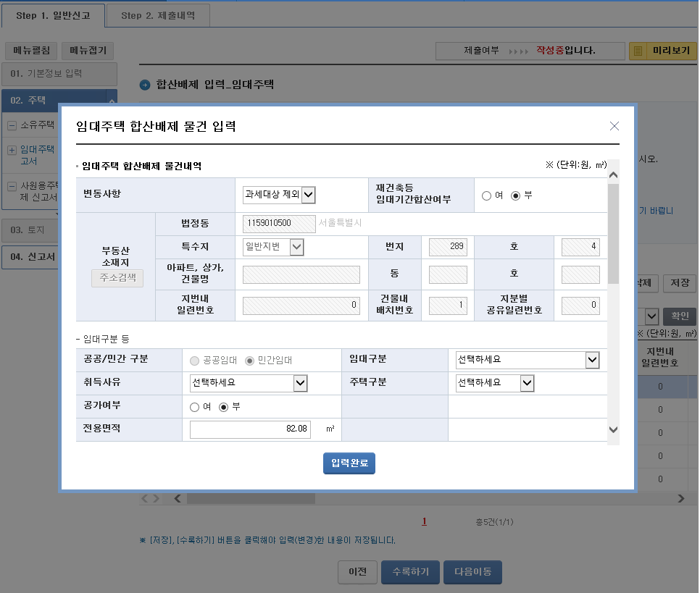Screen dimensions: 700x593
Task: Click the 주소검색 address search button
Action: [117, 276]
